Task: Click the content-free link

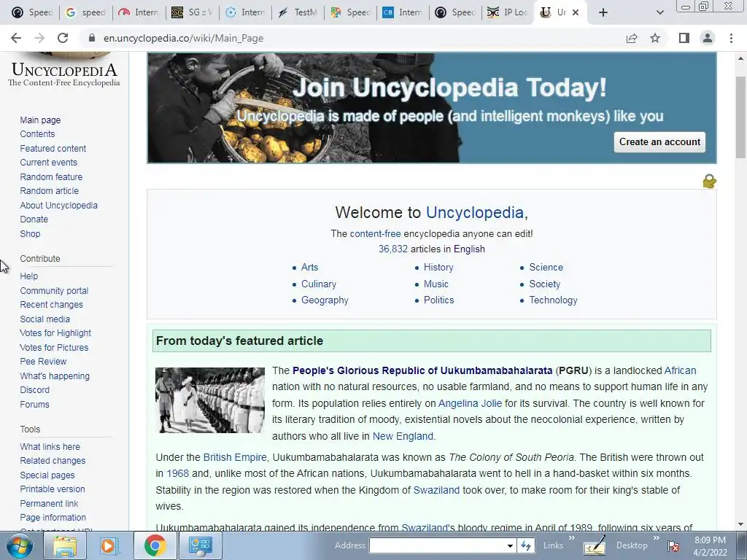Action: point(376,234)
